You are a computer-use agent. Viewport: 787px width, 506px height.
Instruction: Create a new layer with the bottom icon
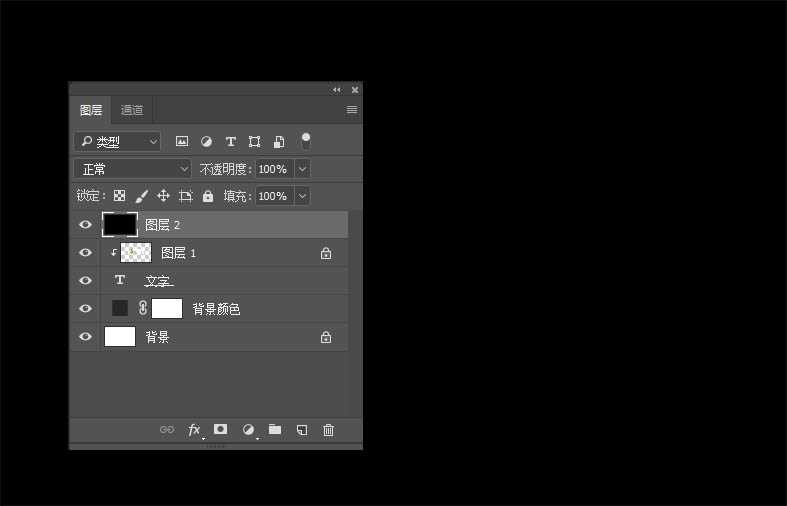301,430
